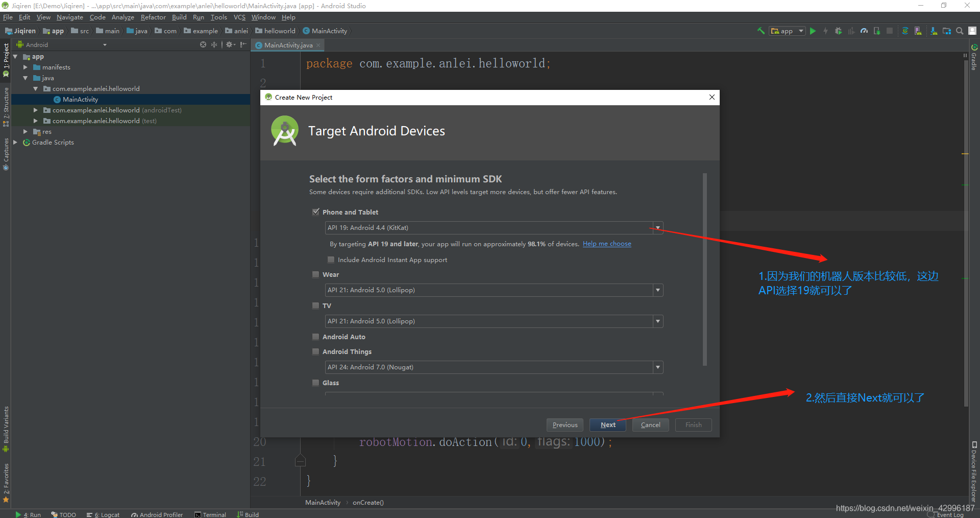Check the TV form factor checkbox
Image resolution: width=980 pixels, height=518 pixels.
tap(316, 305)
